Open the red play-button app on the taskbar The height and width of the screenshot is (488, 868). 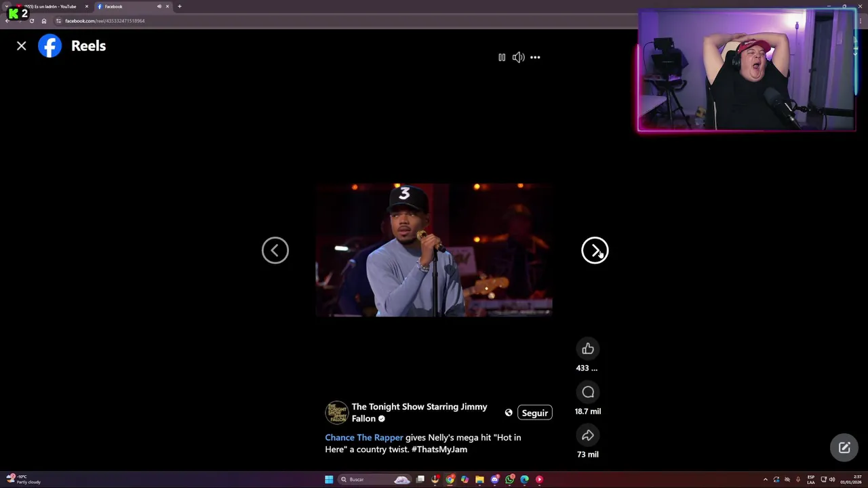[539, 480]
